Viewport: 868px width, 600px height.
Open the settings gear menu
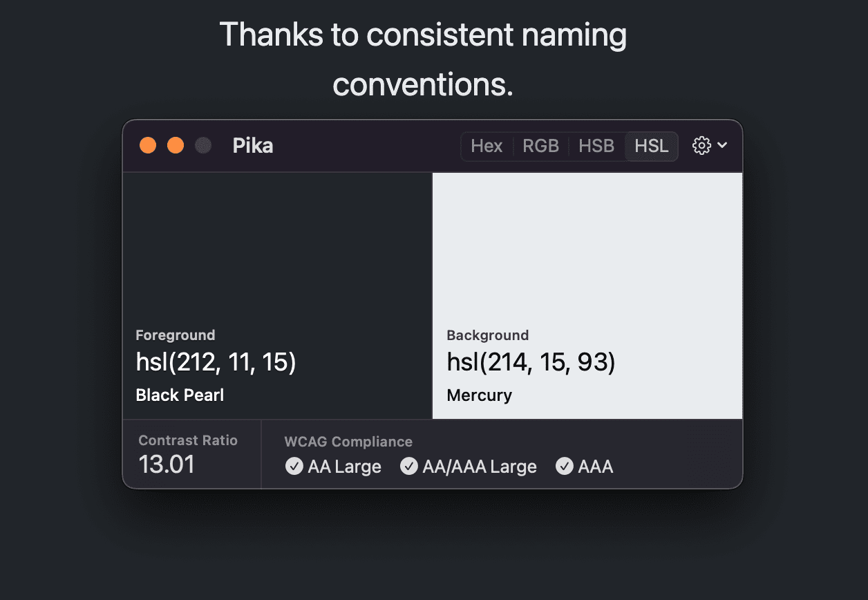pos(701,146)
